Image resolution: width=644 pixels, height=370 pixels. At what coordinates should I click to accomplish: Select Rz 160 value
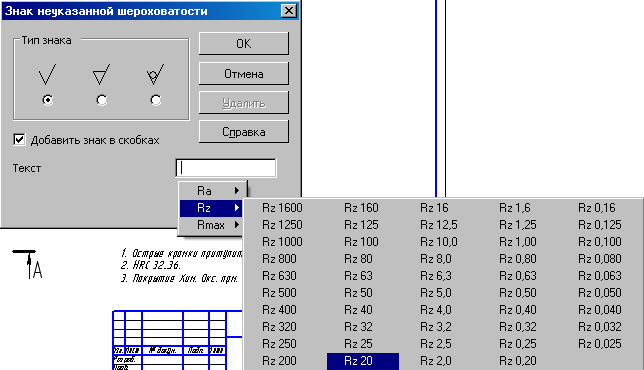tap(361, 208)
